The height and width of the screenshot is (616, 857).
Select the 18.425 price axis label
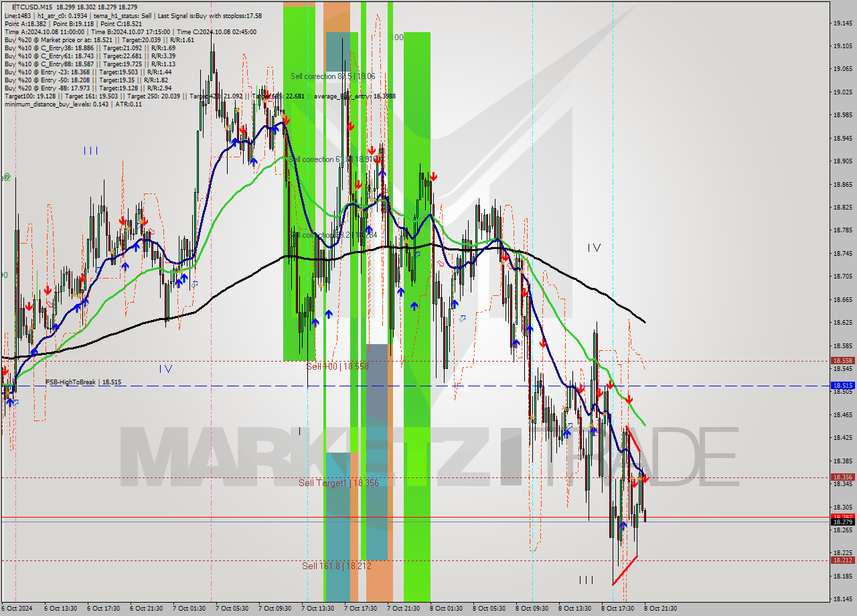coord(842,438)
